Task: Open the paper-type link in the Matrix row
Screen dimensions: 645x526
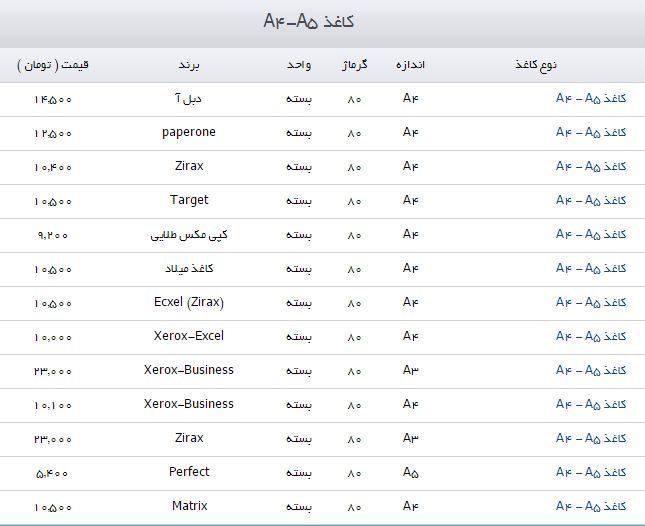Action: tap(591, 507)
